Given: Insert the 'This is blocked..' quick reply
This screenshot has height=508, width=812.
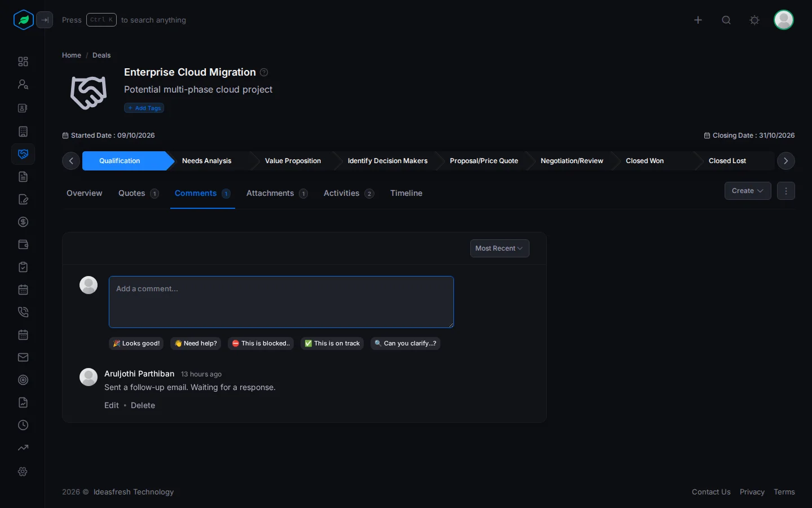Looking at the screenshot, I should pos(261,343).
